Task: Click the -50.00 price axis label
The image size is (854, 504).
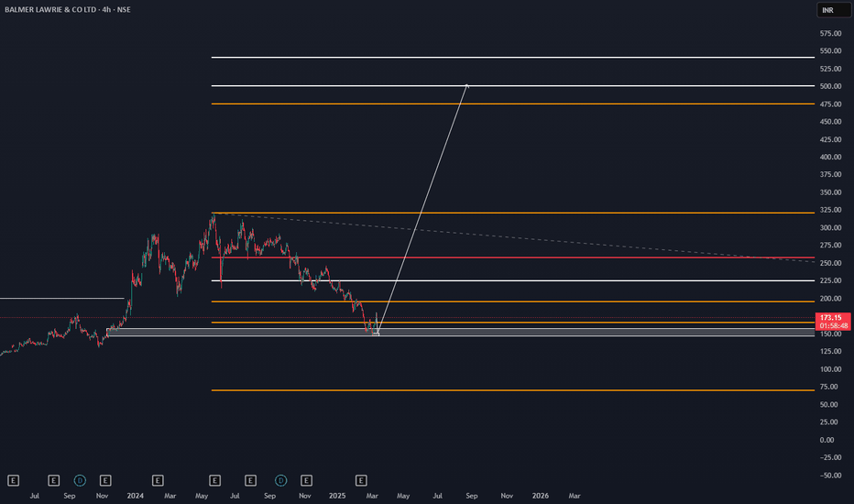Action: pyautogui.click(x=829, y=475)
